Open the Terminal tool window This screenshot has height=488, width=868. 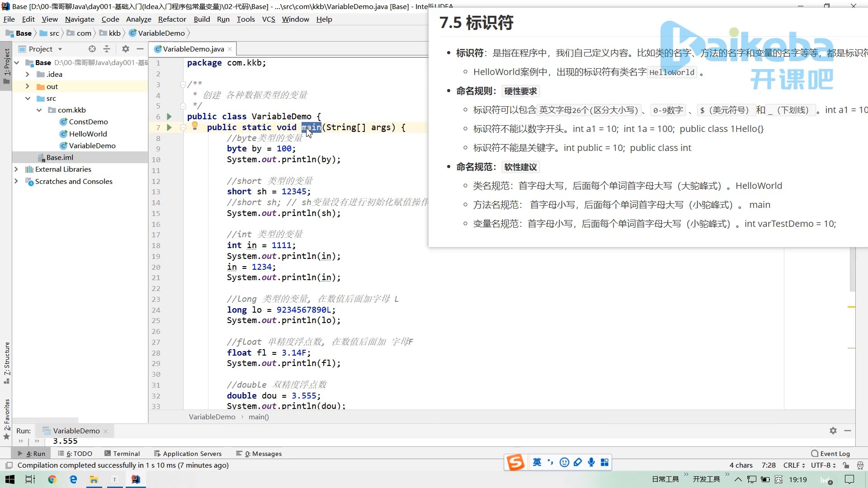tap(122, 454)
